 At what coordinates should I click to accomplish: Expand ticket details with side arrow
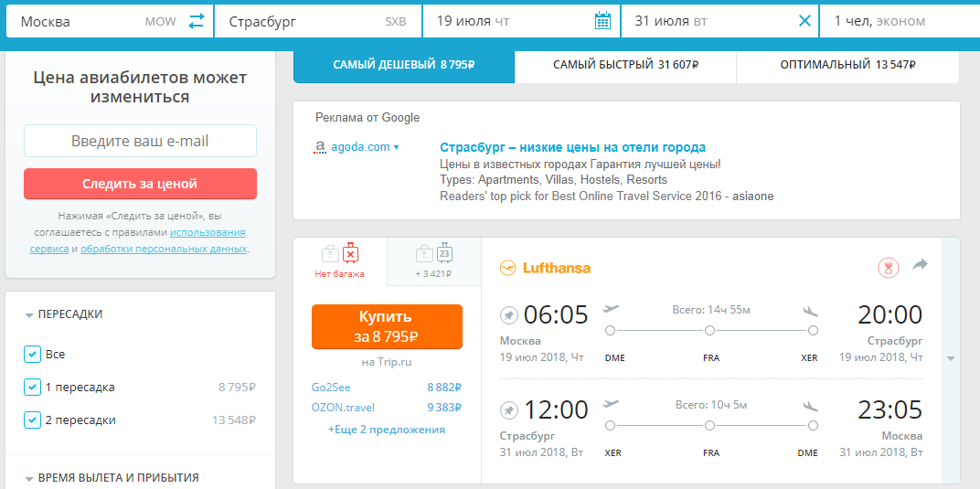pyautogui.click(x=951, y=359)
